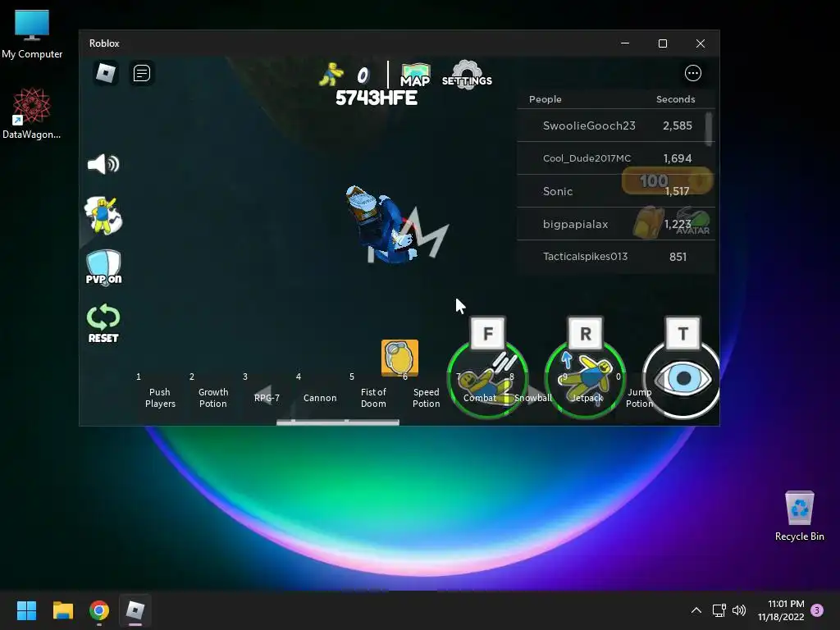Open the game SETTINGS gear

pyautogui.click(x=467, y=75)
